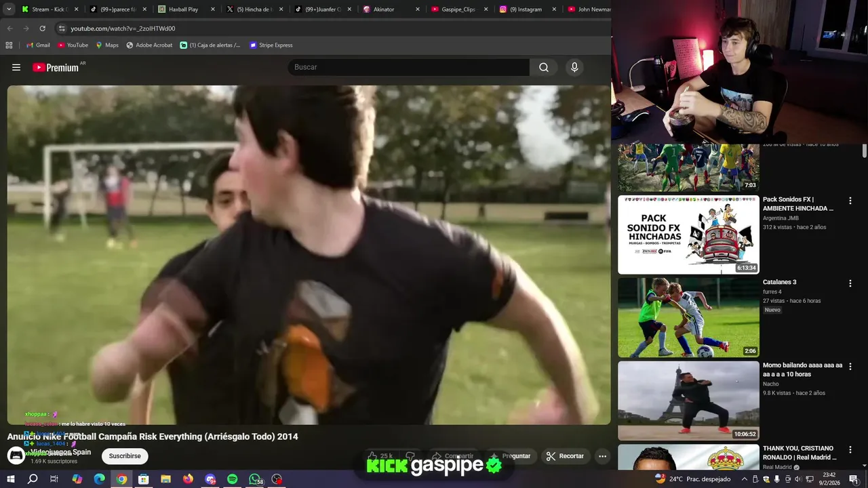Viewport: 868px width, 488px height.
Task: Click the Videojuegos Spain channel avatar
Action: coord(16,456)
